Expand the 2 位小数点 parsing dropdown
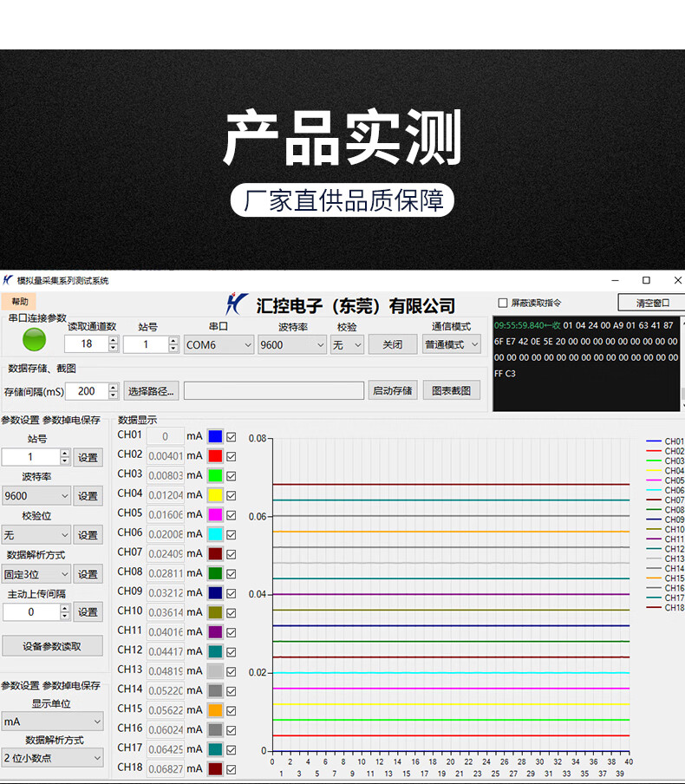Viewport: 685px width, 784px height. coord(52,758)
